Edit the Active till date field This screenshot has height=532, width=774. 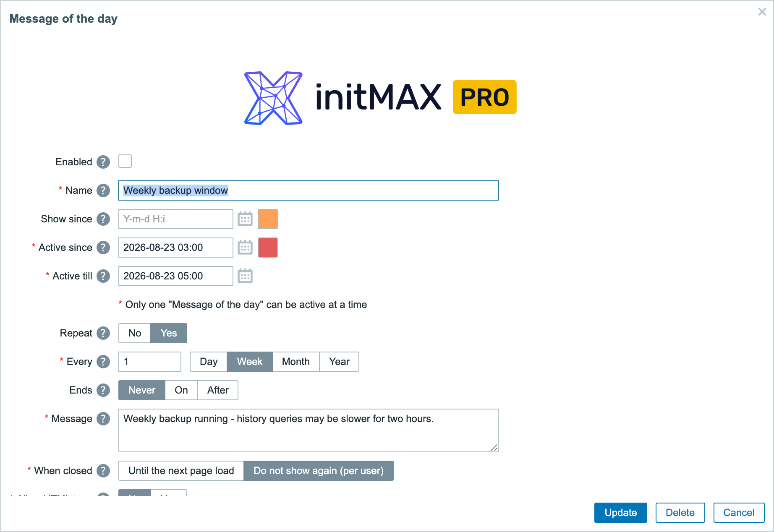click(x=176, y=276)
